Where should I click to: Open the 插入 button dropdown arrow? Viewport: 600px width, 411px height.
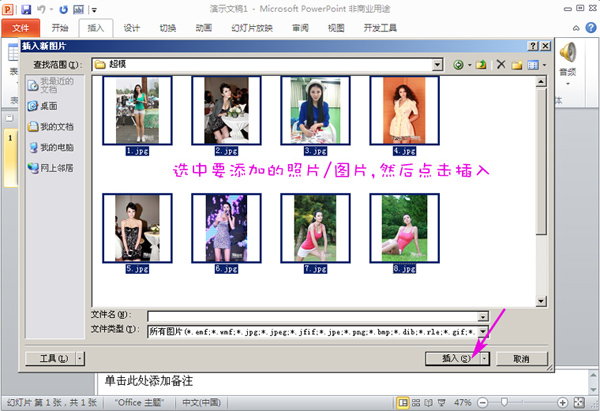point(485,359)
